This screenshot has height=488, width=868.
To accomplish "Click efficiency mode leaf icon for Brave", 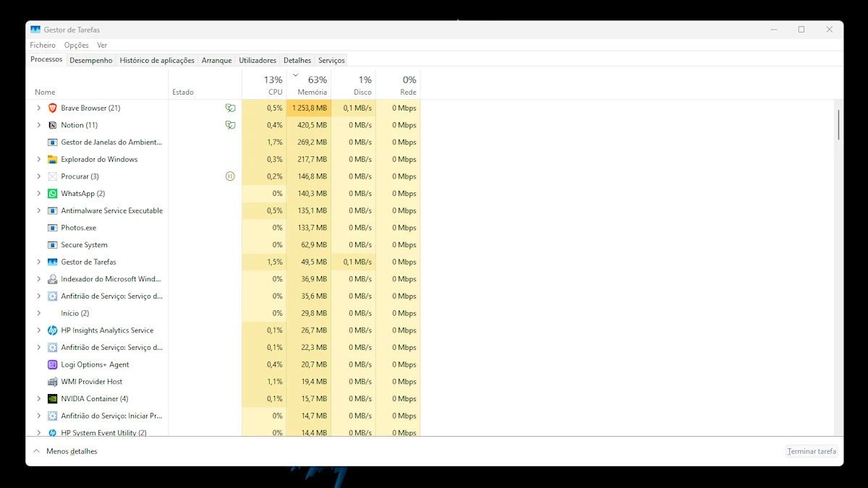I will pyautogui.click(x=230, y=108).
